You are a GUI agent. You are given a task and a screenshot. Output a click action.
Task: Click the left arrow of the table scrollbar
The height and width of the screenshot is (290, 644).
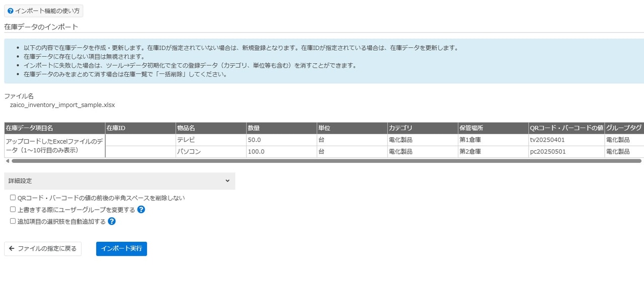[x=7, y=161]
